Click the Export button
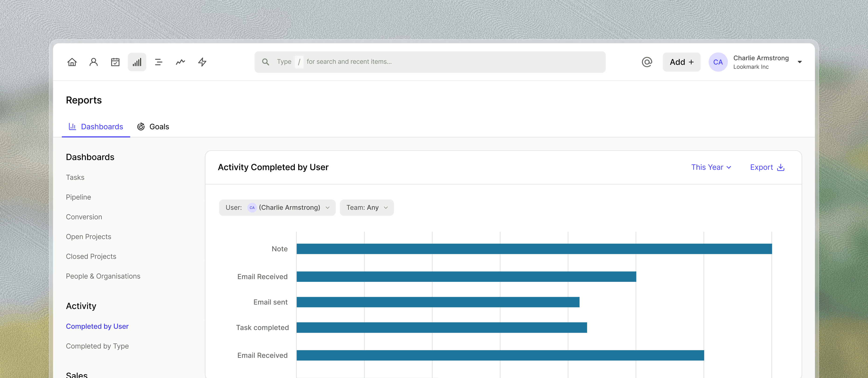 point(767,168)
